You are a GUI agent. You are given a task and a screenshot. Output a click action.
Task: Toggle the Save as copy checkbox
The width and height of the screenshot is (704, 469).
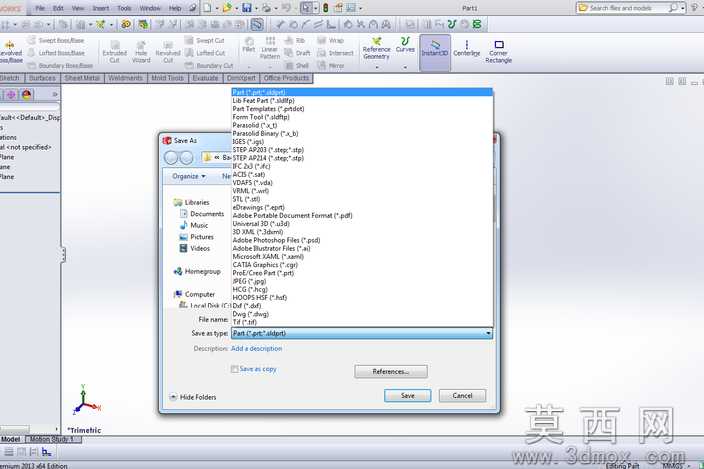(x=234, y=369)
